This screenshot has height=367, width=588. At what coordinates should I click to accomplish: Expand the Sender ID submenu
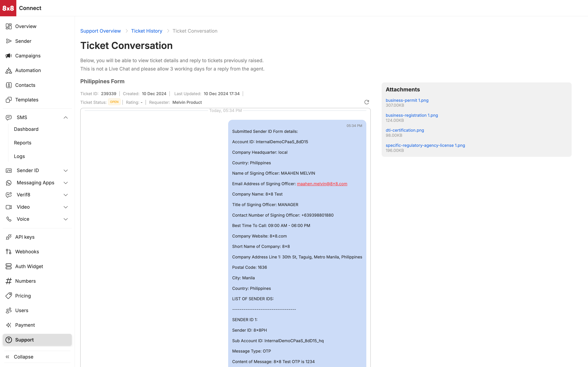[66, 171]
